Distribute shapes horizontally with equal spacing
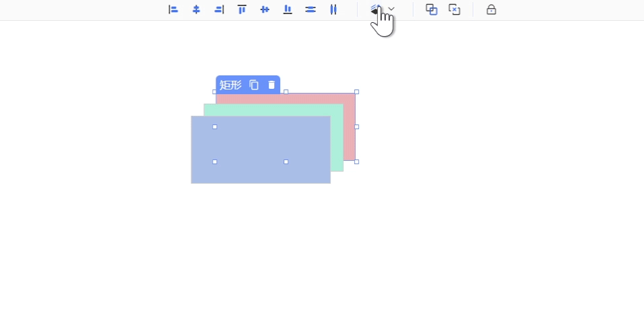This screenshot has height=323, width=644. tap(333, 9)
